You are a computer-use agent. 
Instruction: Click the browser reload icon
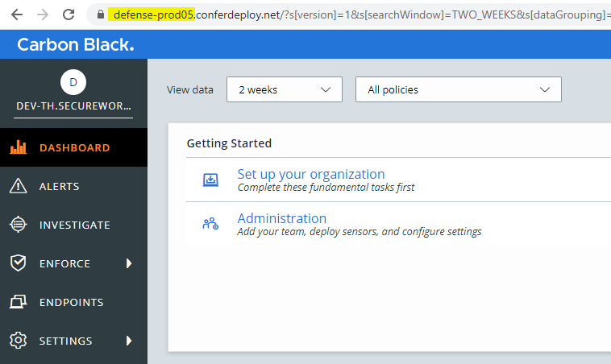pos(69,14)
